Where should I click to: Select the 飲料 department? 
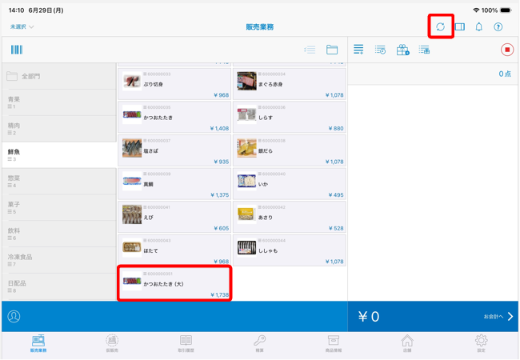(x=59, y=234)
